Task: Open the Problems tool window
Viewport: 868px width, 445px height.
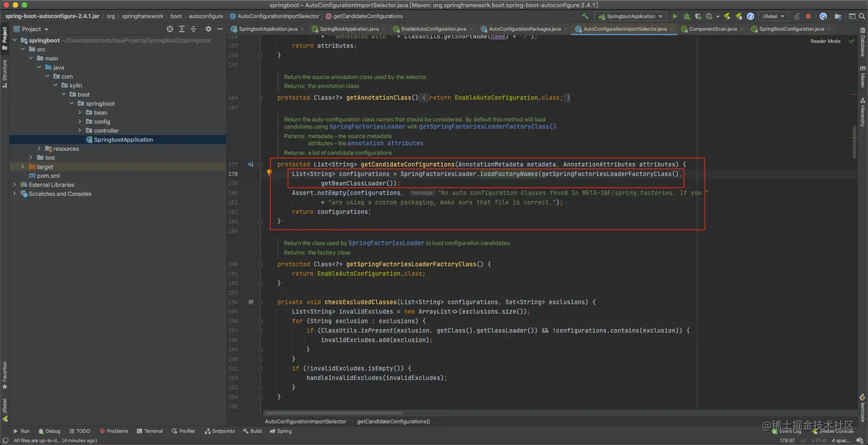Action: click(114, 431)
